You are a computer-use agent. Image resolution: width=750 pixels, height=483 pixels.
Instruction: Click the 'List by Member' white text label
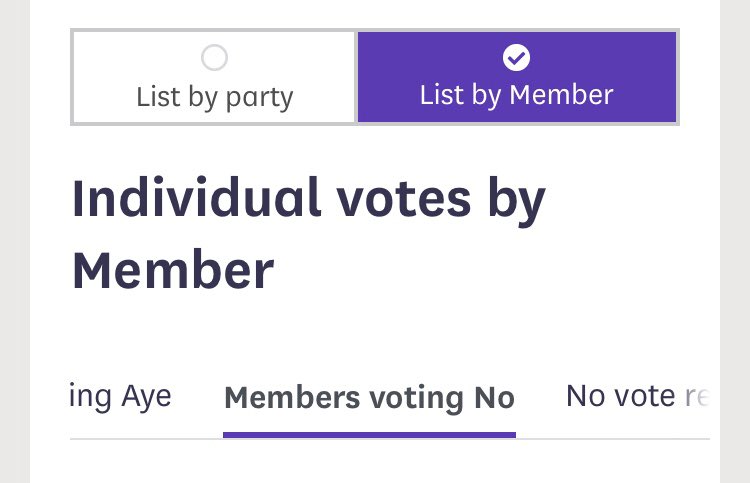tap(517, 96)
